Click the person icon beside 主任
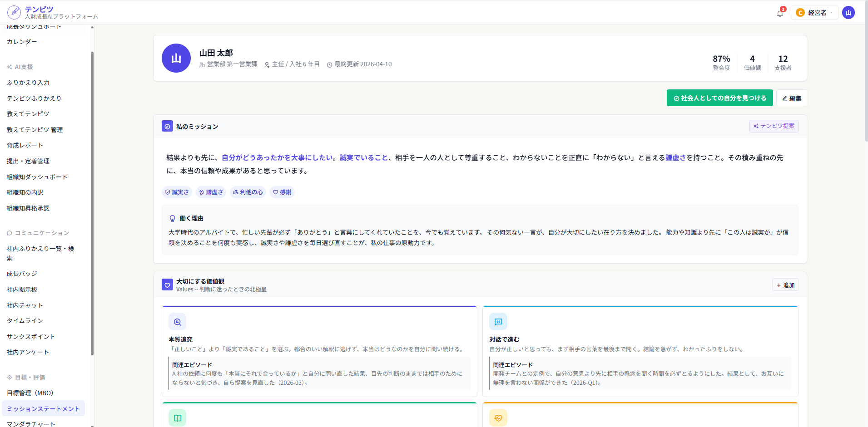The height and width of the screenshot is (427, 868). coord(267,65)
